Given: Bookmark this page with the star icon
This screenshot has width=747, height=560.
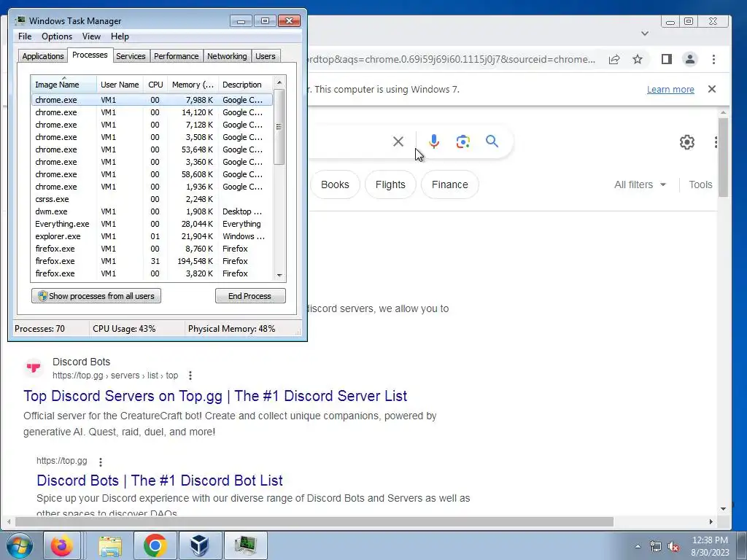Looking at the screenshot, I should click(x=638, y=60).
